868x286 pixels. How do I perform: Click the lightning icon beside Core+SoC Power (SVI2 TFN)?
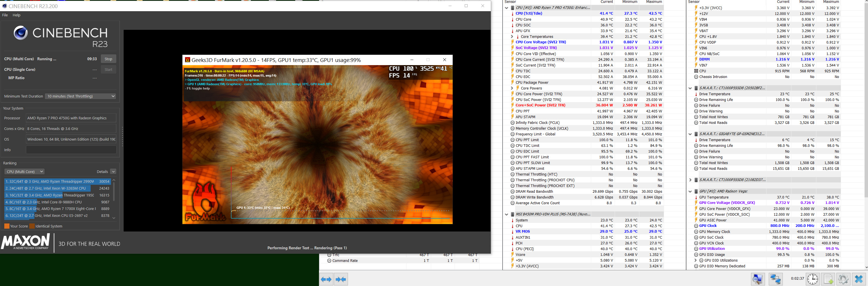tap(513, 106)
